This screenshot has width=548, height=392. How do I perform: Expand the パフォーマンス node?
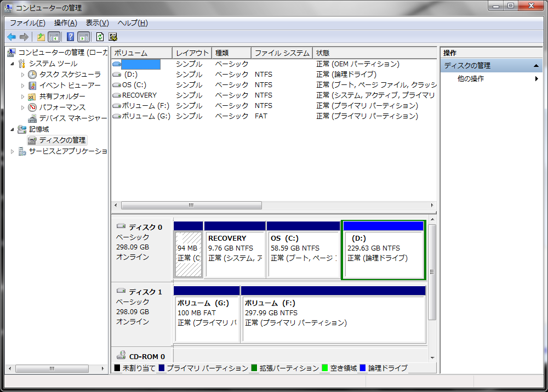point(22,107)
